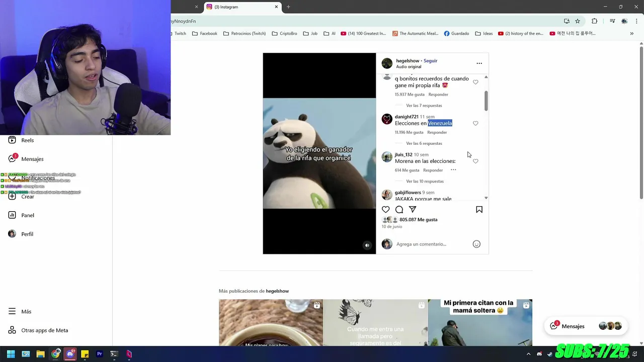Screen dimensions: 644x362
Task: Expand the system tray hidden icons arrow
Action: click(x=528, y=354)
